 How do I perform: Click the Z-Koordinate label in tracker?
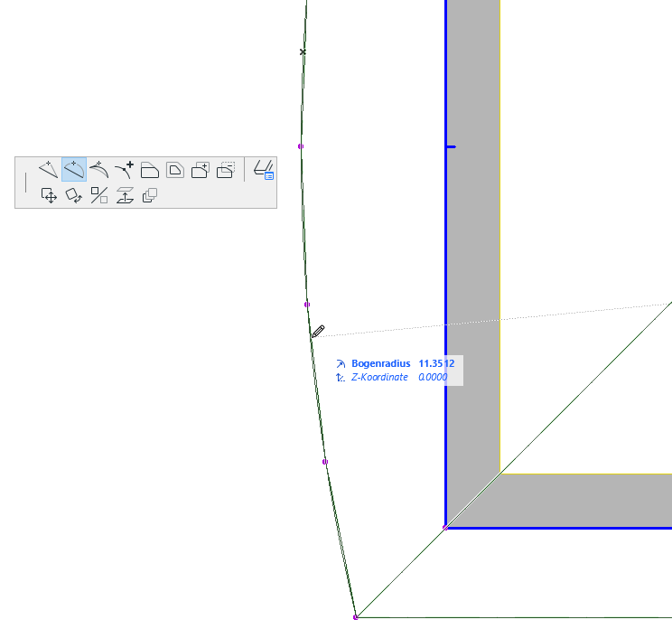(x=379, y=378)
